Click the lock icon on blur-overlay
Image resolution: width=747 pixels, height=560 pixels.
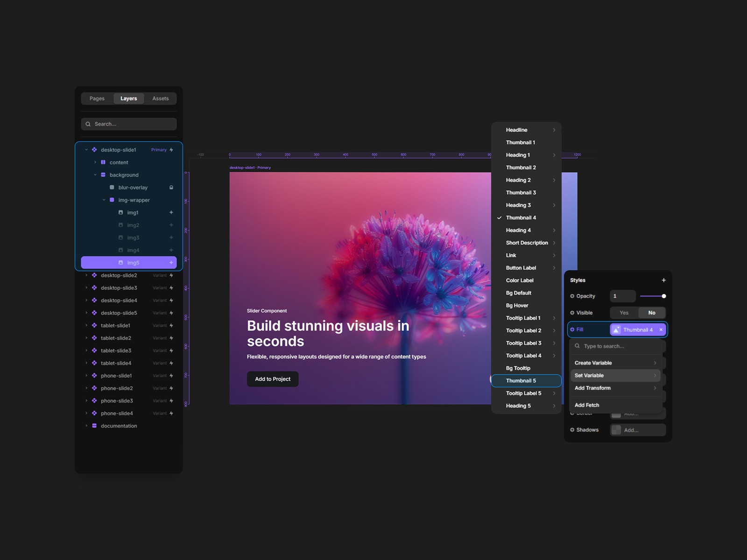click(171, 188)
